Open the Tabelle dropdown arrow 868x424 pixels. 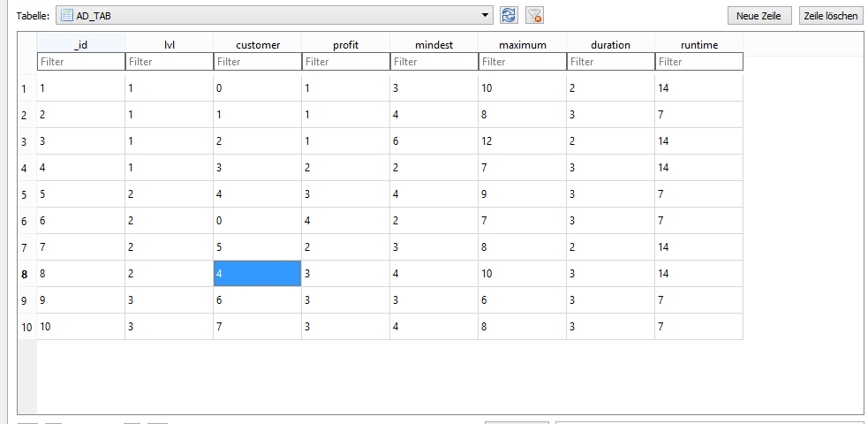[486, 16]
